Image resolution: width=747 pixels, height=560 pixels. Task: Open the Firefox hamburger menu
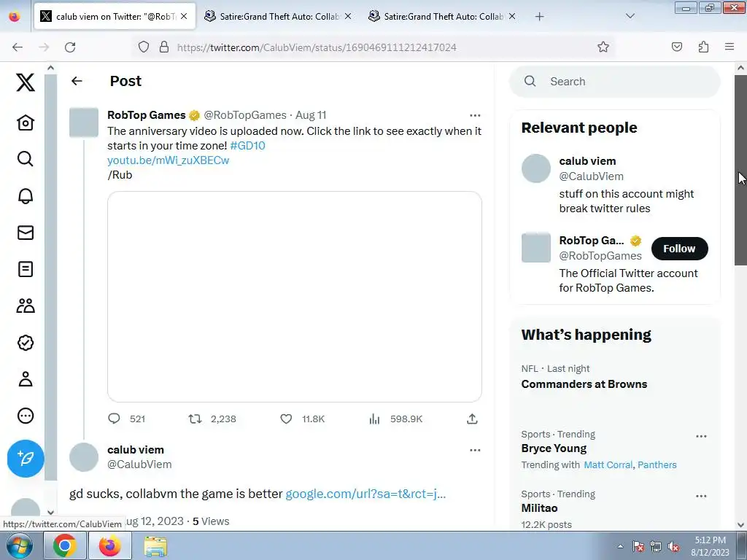pos(729,47)
